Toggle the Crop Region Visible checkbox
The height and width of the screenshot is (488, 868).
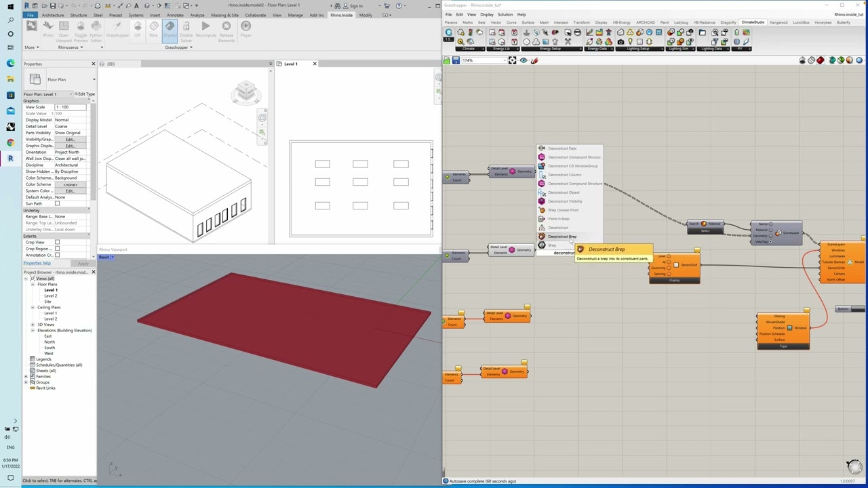57,249
